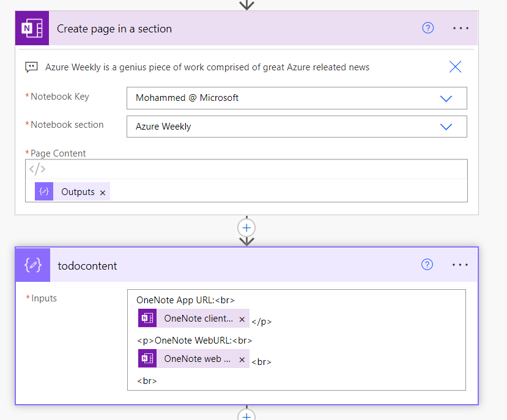Click the Outputs token label
507x420 pixels.
tap(78, 192)
